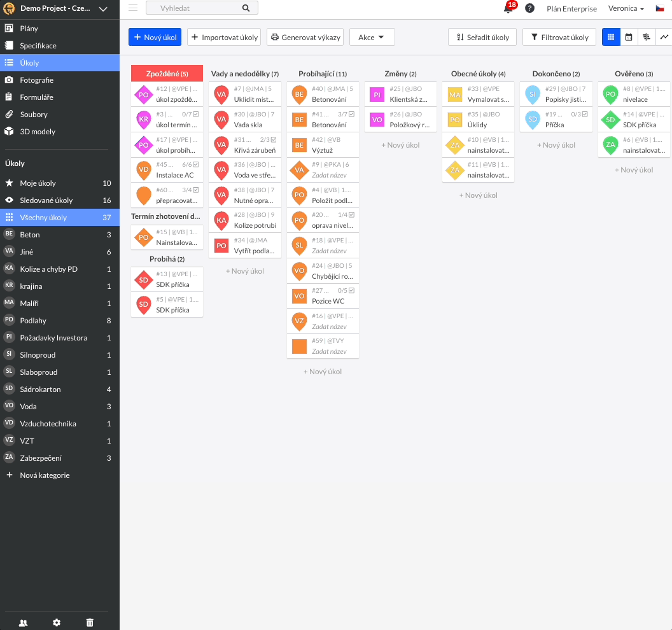Open Formuláře section in sidebar

coord(36,97)
